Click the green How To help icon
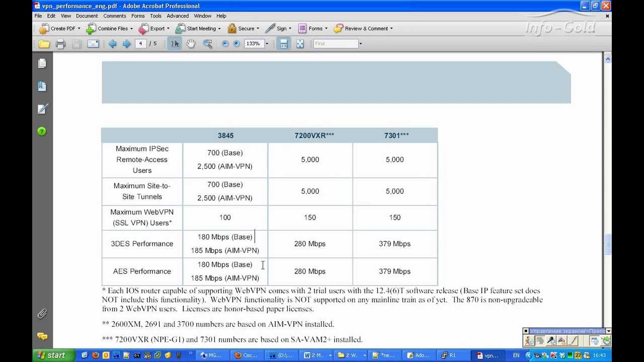This screenshot has width=644, height=362. point(42,131)
